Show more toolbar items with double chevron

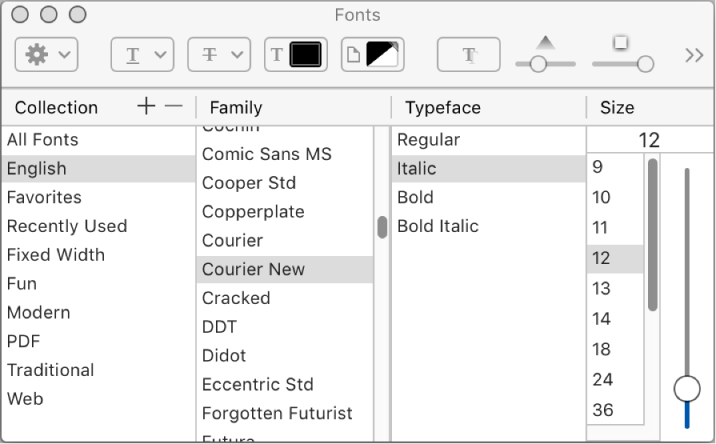click(x=694, y=55)
